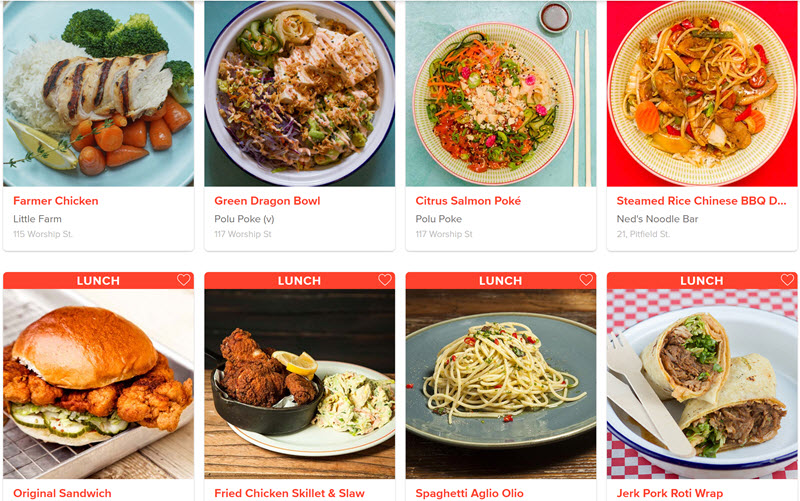Screen dimensions: 800x501
Task: Select the spaghetti plate image
Action: [x=501, y=384]
